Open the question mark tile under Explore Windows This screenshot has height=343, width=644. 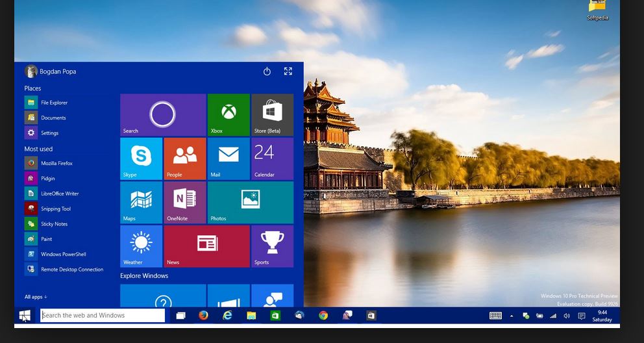pos(163,296)
